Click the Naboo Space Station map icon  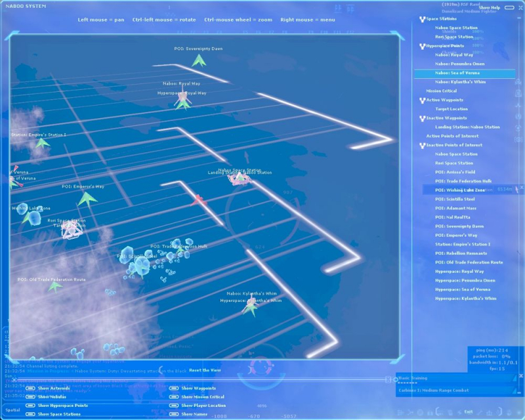240,178
